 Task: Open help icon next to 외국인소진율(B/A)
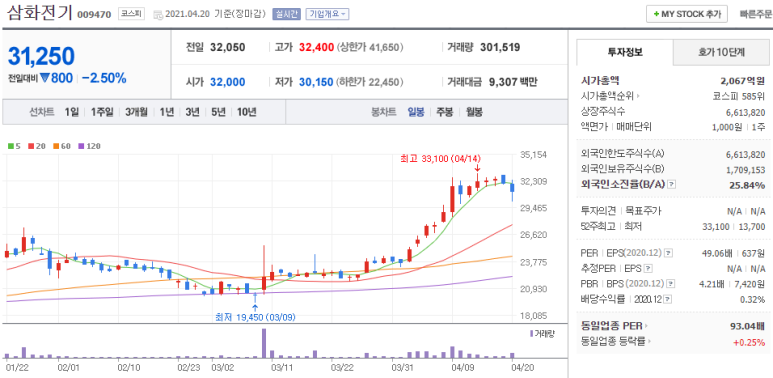point(671,184)
